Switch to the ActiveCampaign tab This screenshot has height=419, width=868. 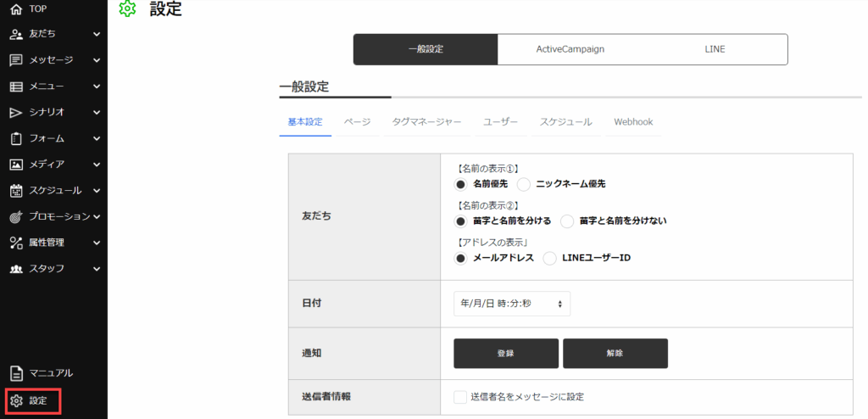pos(570,50)
